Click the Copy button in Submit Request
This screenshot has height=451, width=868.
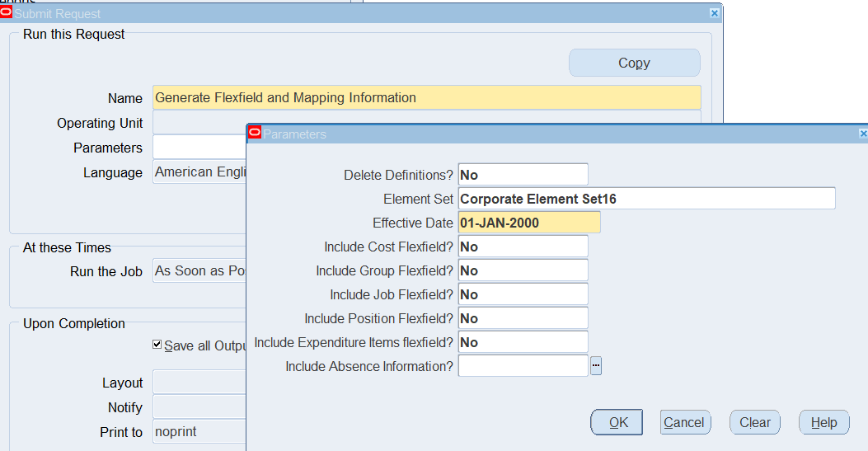(634, 63)
